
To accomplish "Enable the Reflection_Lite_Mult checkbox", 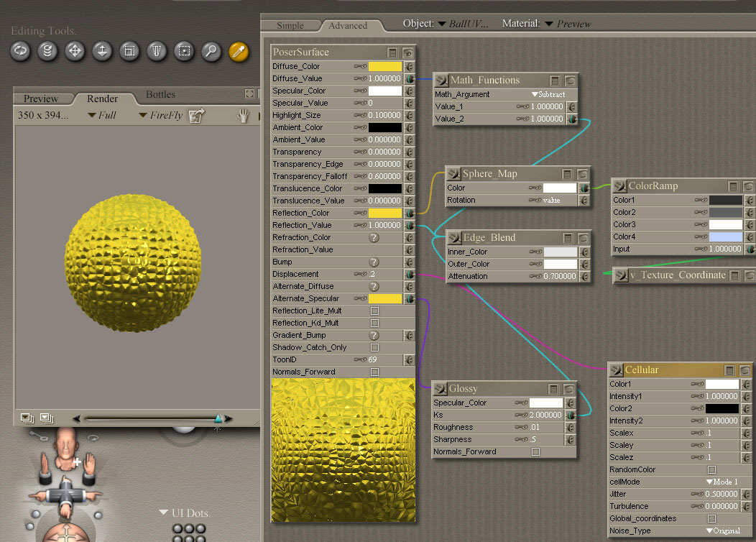I will (x=374, y=311).
